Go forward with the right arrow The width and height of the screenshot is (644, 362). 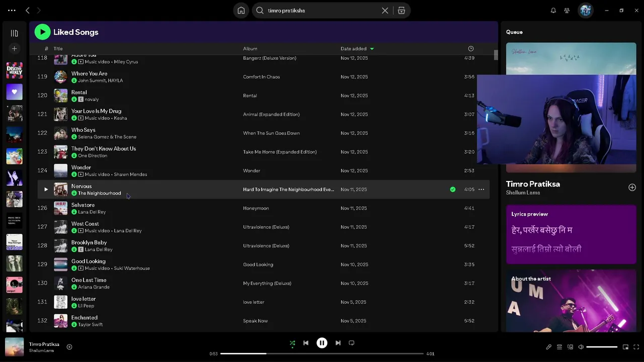(x=39, y=10)
